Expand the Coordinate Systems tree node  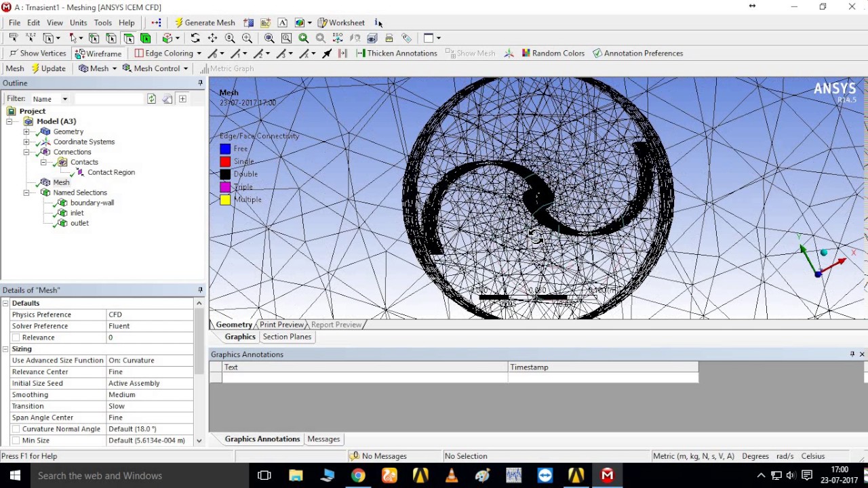coord(26,142)
